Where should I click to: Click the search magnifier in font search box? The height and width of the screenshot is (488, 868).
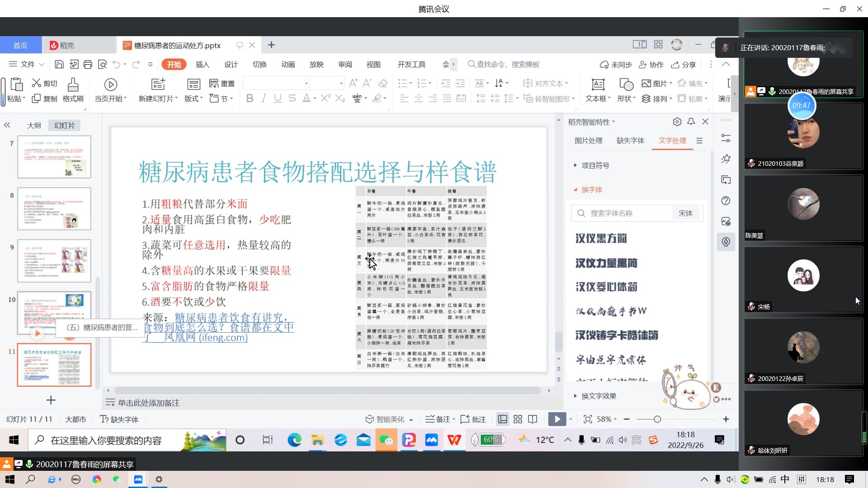click(x=581, y=213)
